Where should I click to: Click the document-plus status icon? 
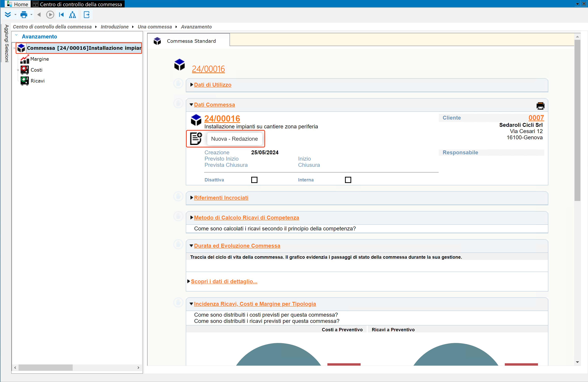(196, 139)
